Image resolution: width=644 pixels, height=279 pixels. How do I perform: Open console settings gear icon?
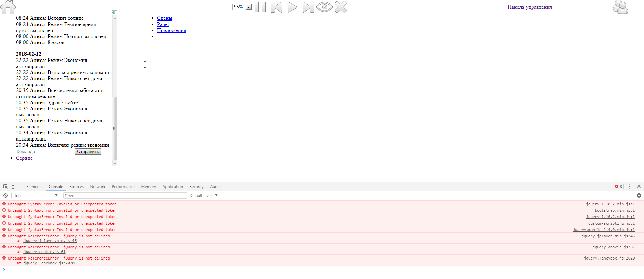(639, 196)
